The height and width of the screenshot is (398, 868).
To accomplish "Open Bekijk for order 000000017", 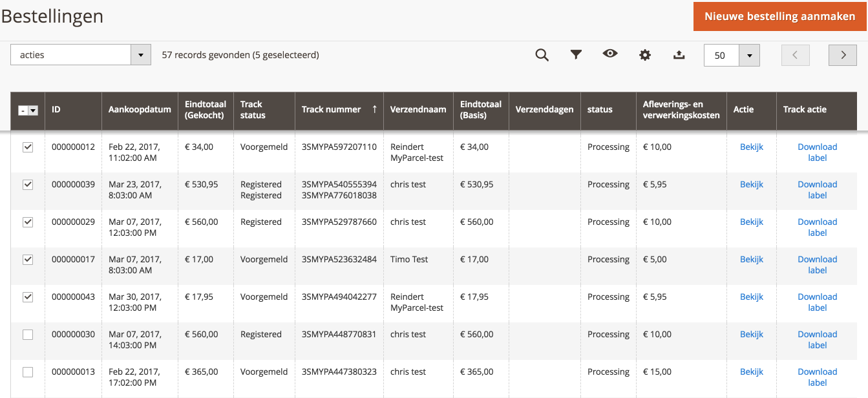I will click(752, 259).
